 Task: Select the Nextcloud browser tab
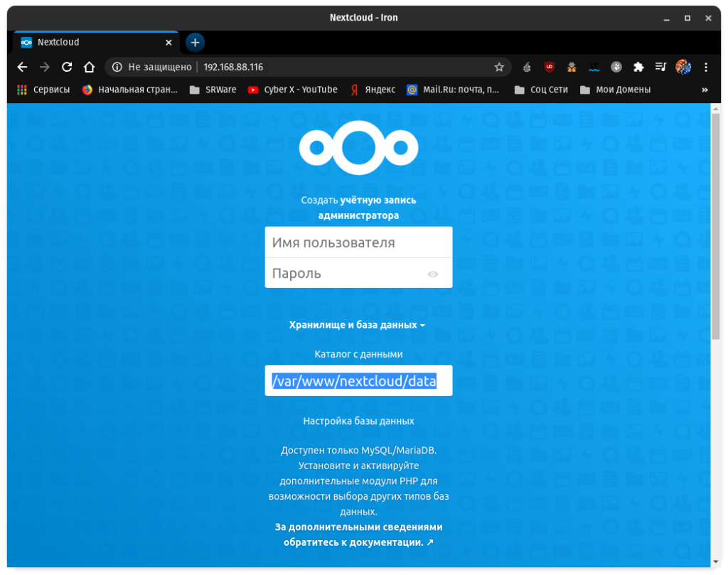[x=92, y=42]
